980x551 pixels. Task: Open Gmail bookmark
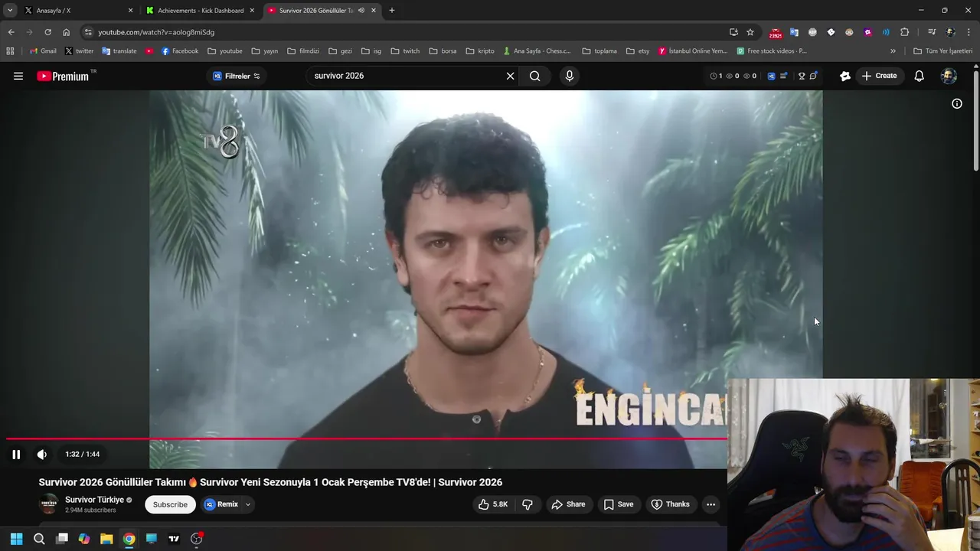tap(43, 51)
